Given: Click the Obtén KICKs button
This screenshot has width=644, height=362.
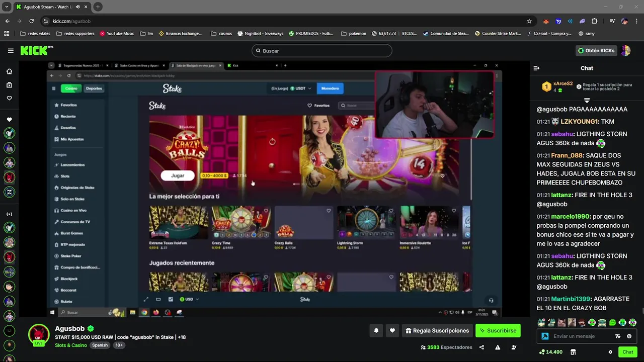Looking at the screenshot, I should (596, 51).
